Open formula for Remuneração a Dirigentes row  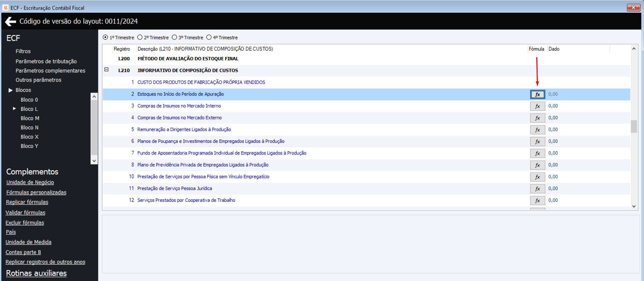(x=538, y=130)
